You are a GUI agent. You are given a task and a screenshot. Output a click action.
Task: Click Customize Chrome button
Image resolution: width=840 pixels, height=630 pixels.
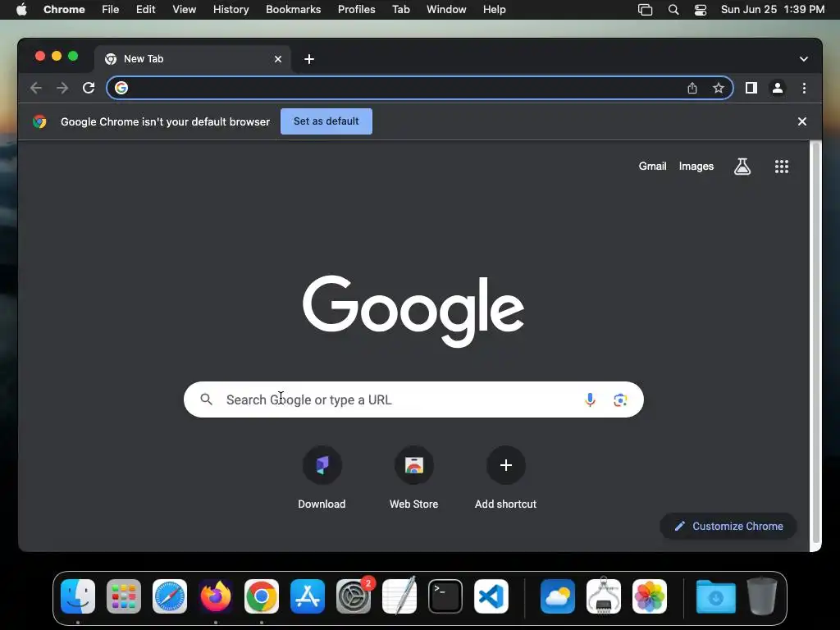pos(728,526)
